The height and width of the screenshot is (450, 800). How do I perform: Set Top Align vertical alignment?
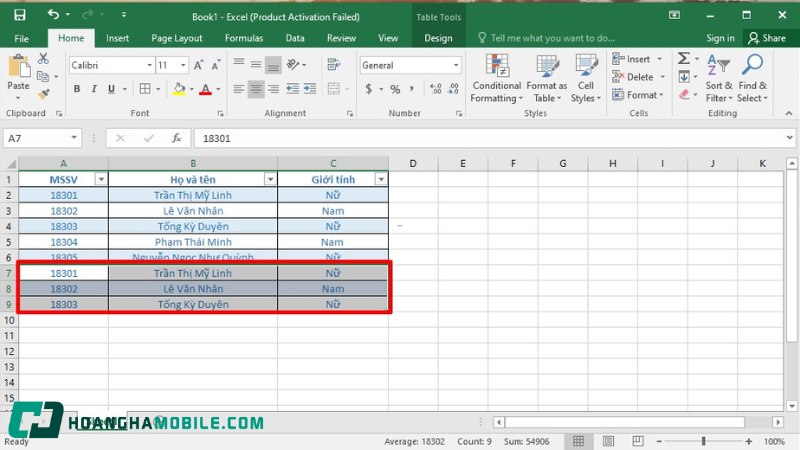coord(238,64)
